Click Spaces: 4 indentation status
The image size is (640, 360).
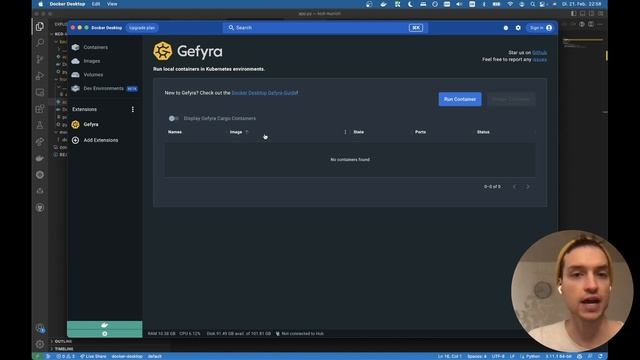(x=477, y=356)
